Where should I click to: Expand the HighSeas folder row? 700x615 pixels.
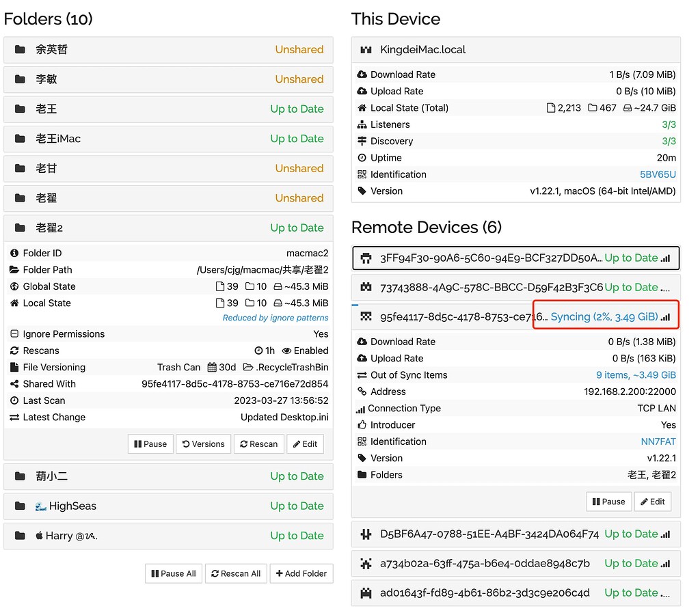click(168, 506)
